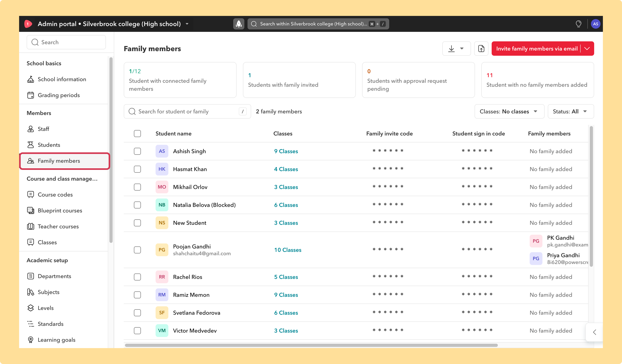
Task: Open the Staff members page
Action: coord(43,129)
